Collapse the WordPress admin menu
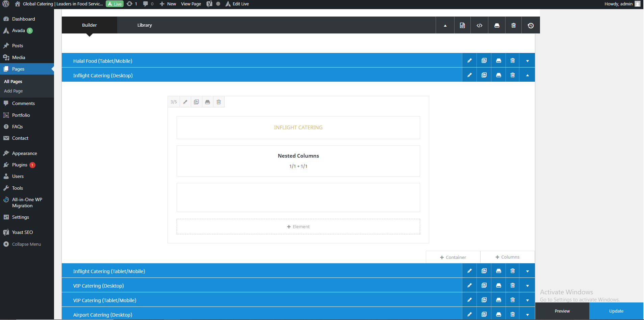Image resolution: width=644 pixels, height=320 pixels. [x=26, y=244]
